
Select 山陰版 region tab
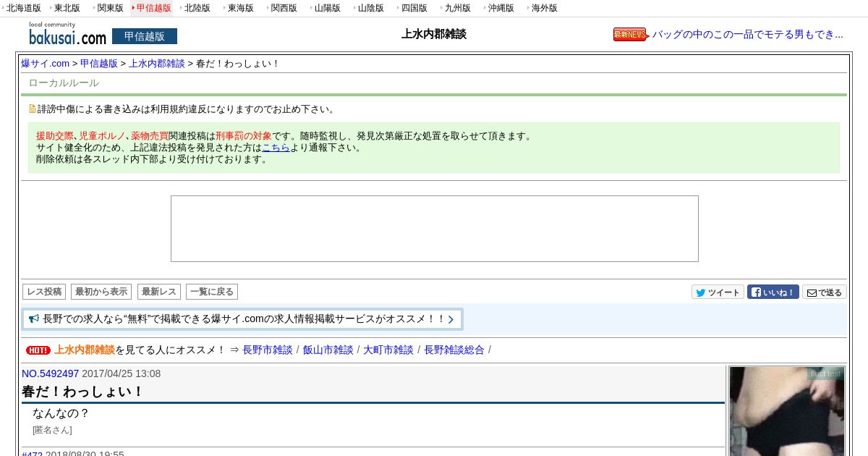[370, 8]
